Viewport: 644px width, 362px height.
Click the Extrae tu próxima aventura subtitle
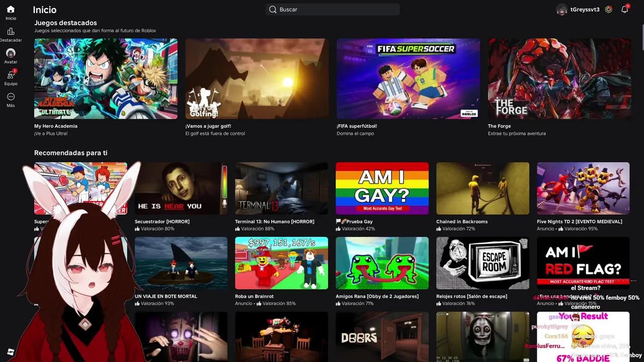click(x=517, y=134)
